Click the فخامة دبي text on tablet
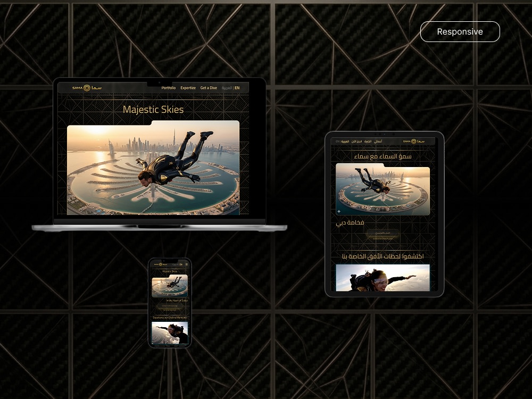This screenshot has height=399, width=532. point(350,222)
